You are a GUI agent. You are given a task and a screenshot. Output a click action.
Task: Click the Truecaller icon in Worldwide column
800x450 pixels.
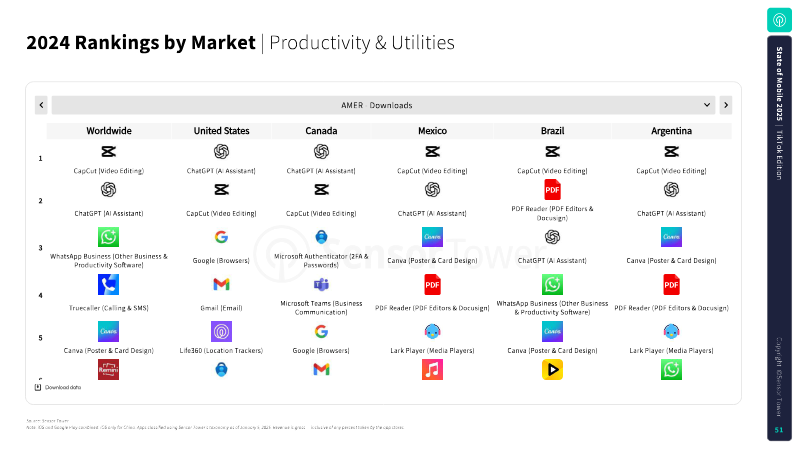tap(108, 285)
